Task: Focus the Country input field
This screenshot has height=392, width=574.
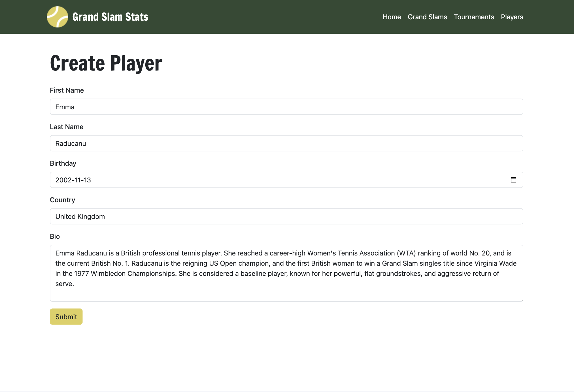Action: click(198, 216)
